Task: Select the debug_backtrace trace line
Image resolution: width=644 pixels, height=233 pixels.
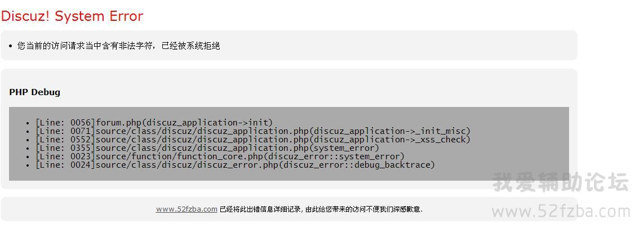Action: click(235, 165)
